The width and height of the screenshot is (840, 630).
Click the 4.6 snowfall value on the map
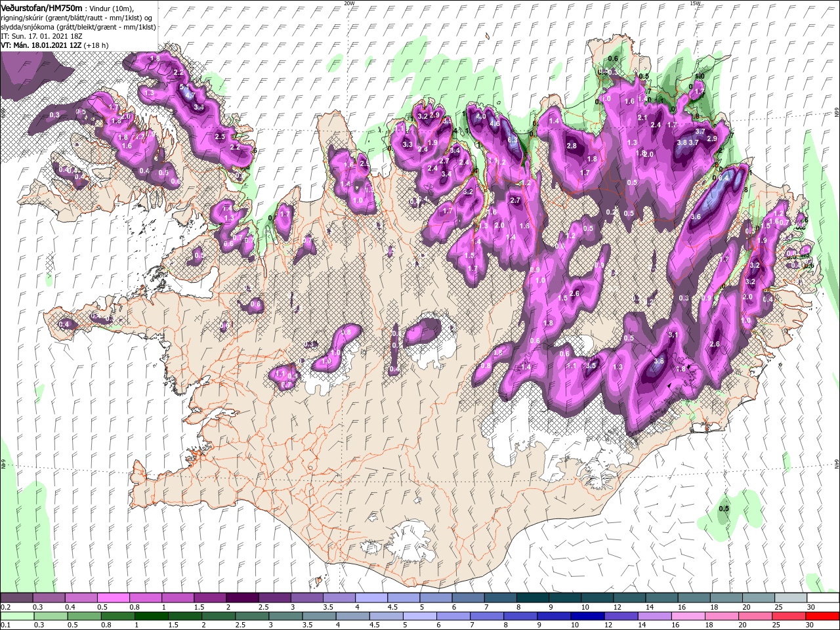pyautogui.click(x=495, y=123)
